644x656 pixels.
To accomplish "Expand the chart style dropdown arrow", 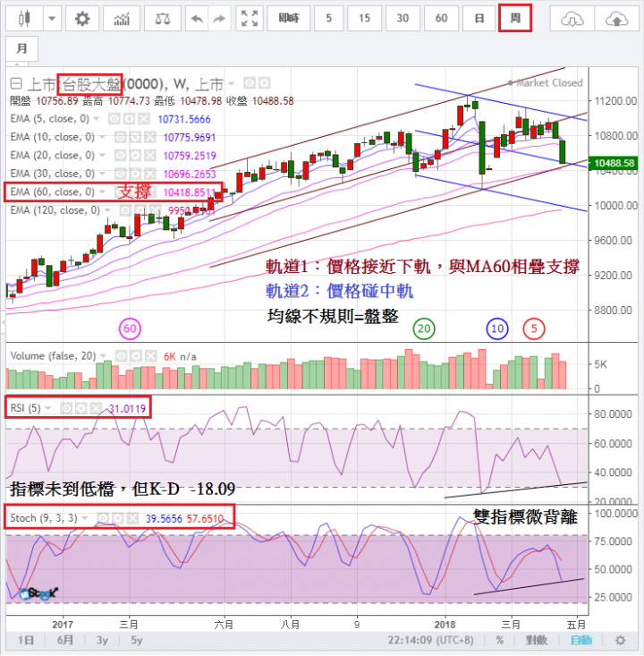I will [52, 19].
